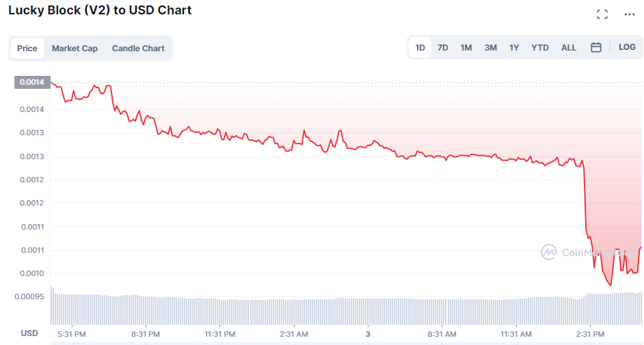
Task: Toggle LOG scale on the chart
Action: [627, 47]
